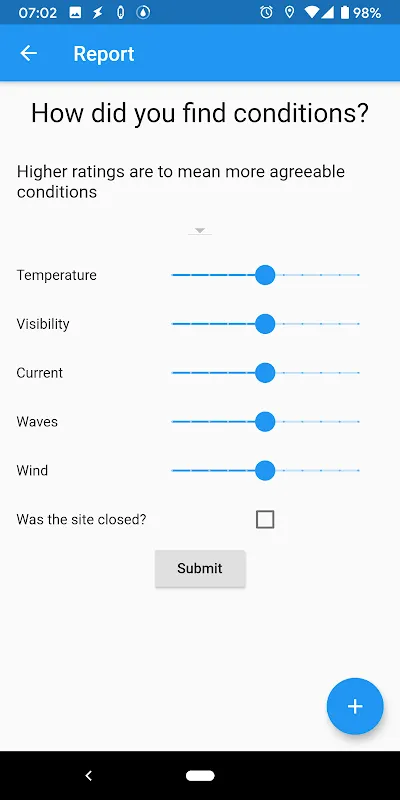Expand the small dropdown arrow above Temperature
Image resolution: width=400 pixels, height=800 pixels.
tap(200, 231)
